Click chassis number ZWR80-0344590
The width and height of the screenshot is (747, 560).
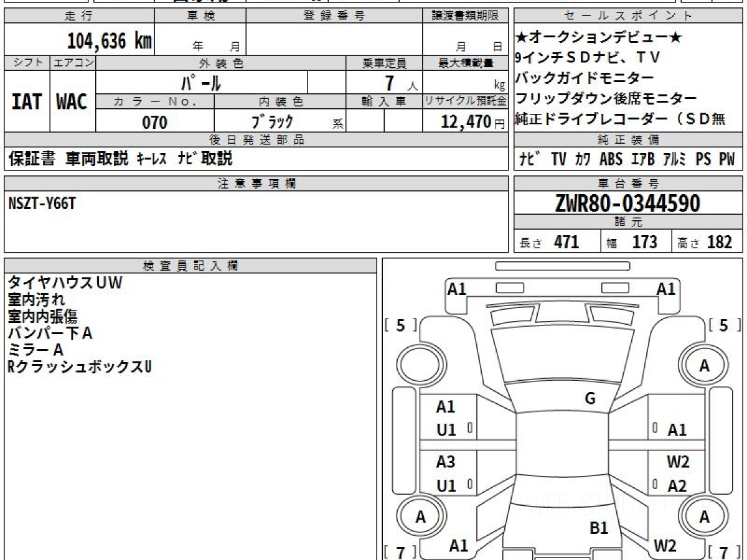[628, 203]
